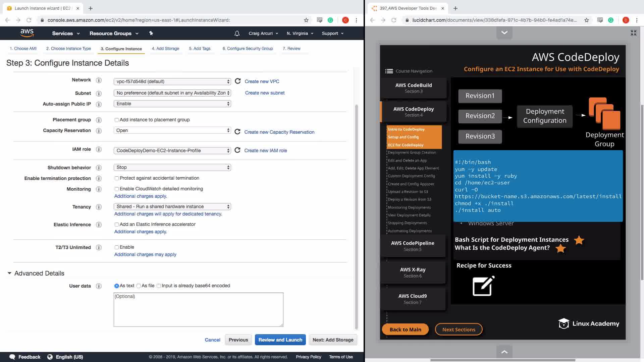Open Course Navigation list icon
Viewport: 644px width, 362px height.
click(x=389, y=71)
